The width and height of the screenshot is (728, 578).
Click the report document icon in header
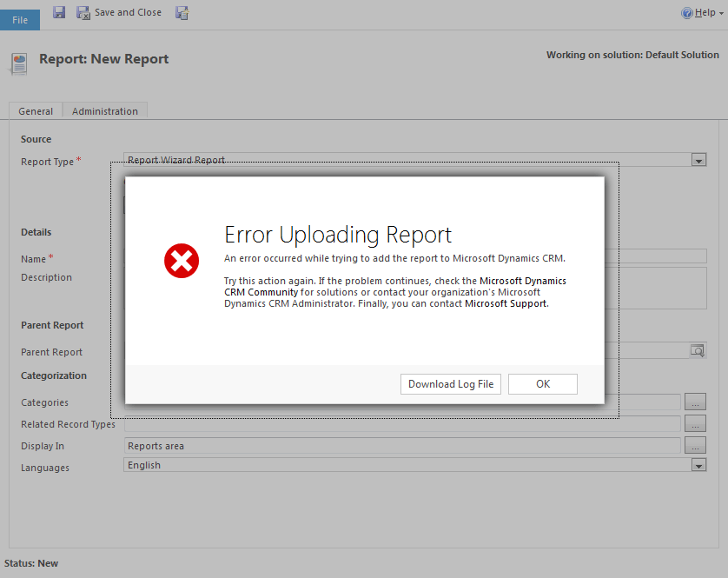pos(18,64)
